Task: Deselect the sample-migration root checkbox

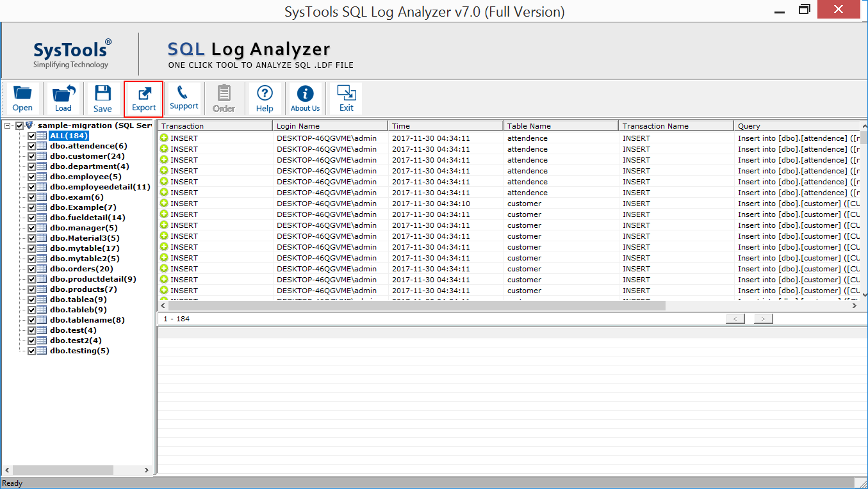Action: [x=19, y=125]
